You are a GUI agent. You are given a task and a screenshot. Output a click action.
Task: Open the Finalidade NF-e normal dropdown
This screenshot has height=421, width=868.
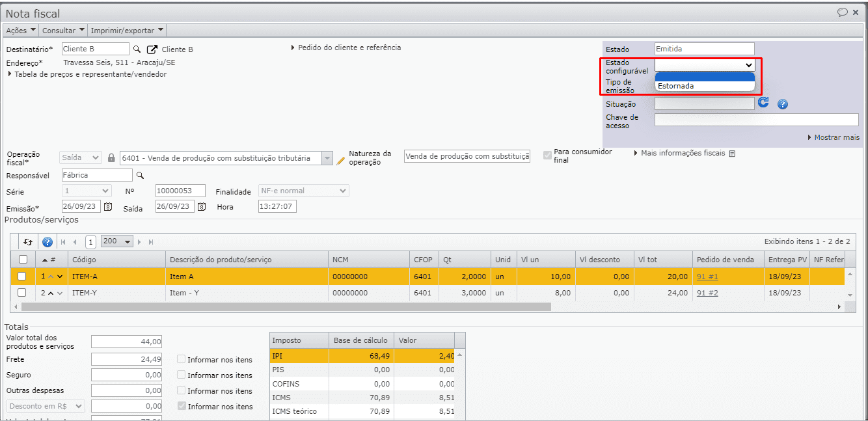coord(304,191)
